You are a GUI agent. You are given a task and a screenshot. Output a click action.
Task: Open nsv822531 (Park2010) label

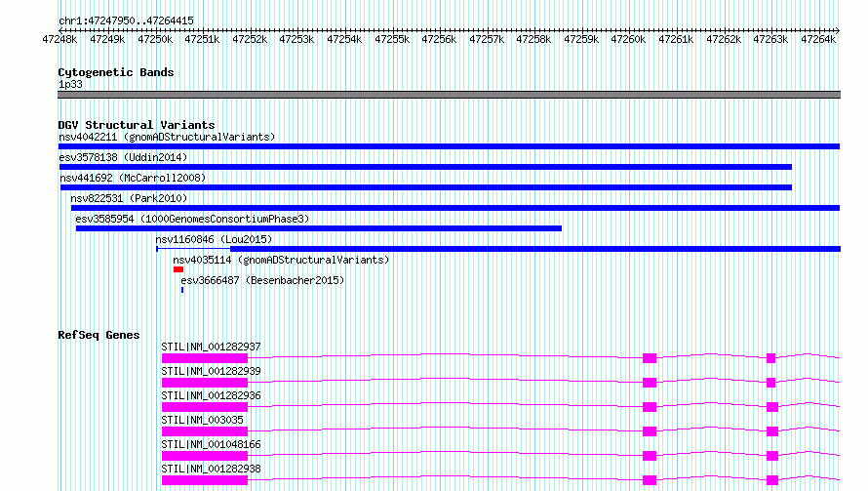coord(129,198)
